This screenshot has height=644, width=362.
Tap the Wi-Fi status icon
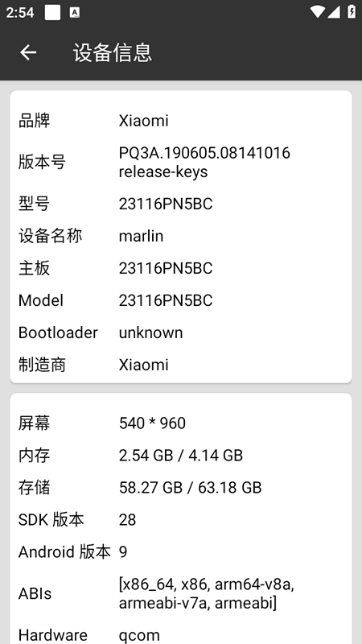[317, 12]
